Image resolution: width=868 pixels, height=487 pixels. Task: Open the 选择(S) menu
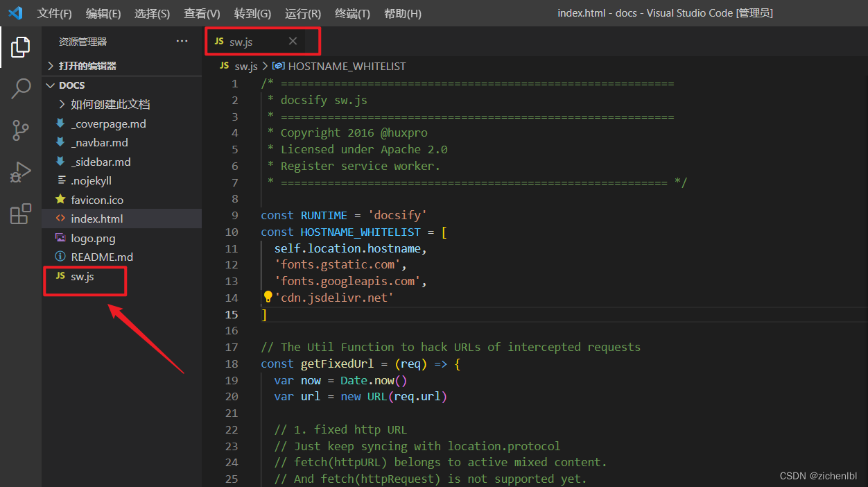[x=153, y=14]
